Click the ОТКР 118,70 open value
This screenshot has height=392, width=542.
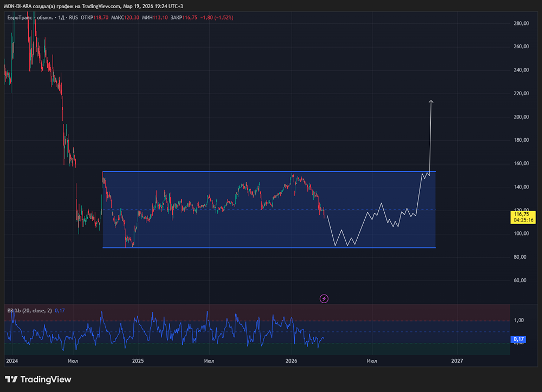pyautogui.click(x=94, y=18)
